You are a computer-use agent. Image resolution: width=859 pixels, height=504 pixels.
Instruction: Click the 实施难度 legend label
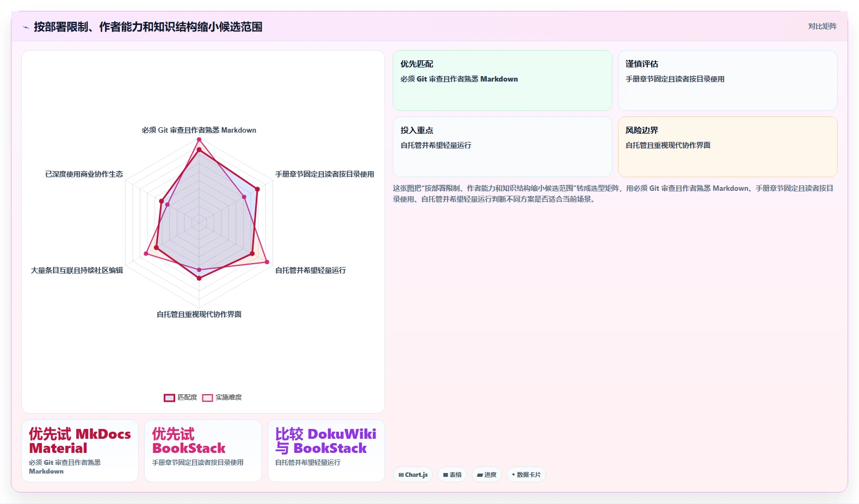point(228,397)
